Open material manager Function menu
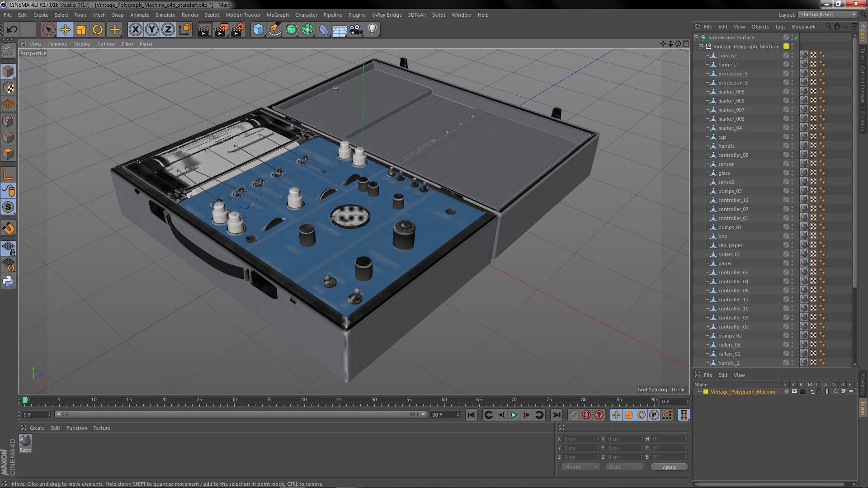Screen dimensions: 868x488 click(76, 428)
